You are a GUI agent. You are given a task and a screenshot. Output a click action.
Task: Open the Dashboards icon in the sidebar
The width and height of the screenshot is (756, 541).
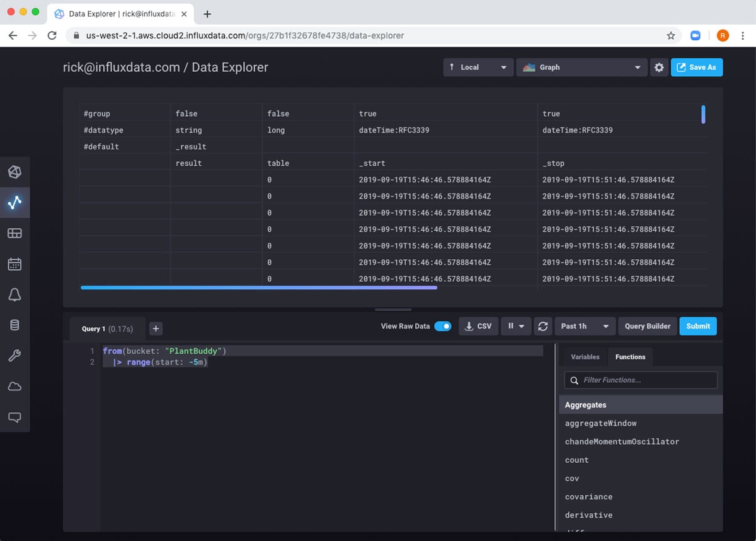(14, 233)
